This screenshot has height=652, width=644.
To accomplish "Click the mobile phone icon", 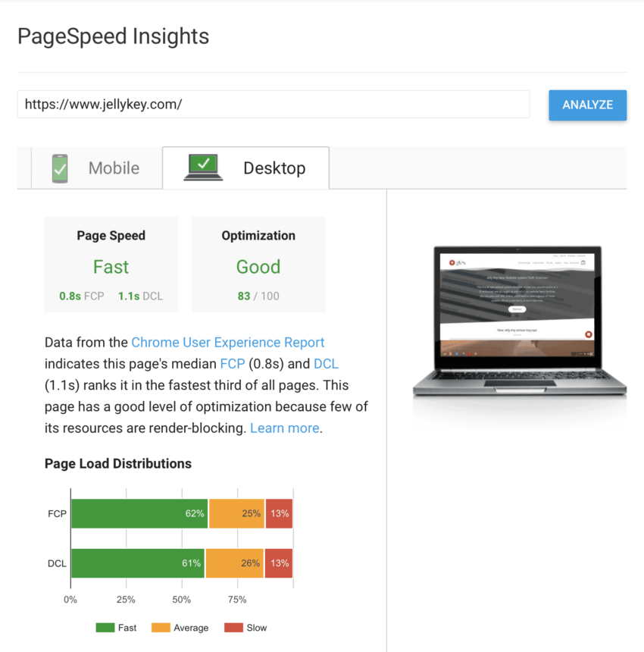I will pos(60,168).
